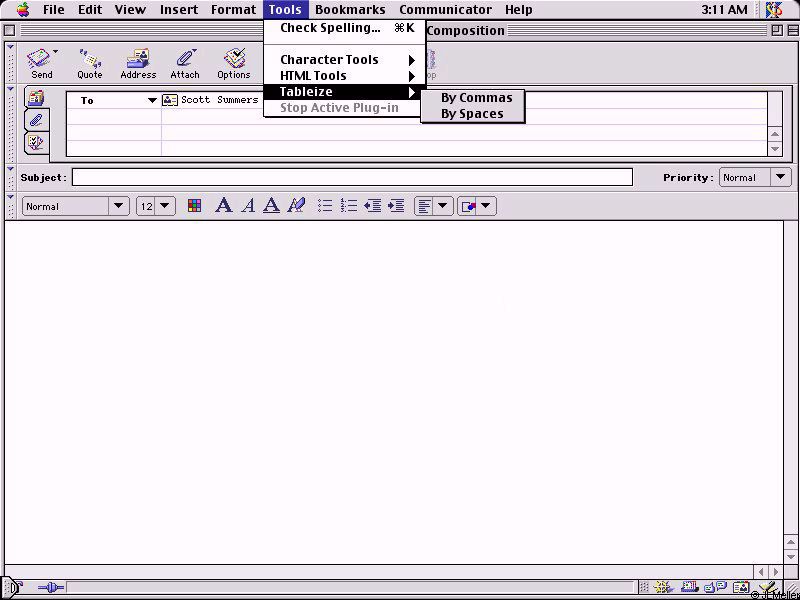Increase indent of paragraph
800x600 pixels.
(396, 206)
